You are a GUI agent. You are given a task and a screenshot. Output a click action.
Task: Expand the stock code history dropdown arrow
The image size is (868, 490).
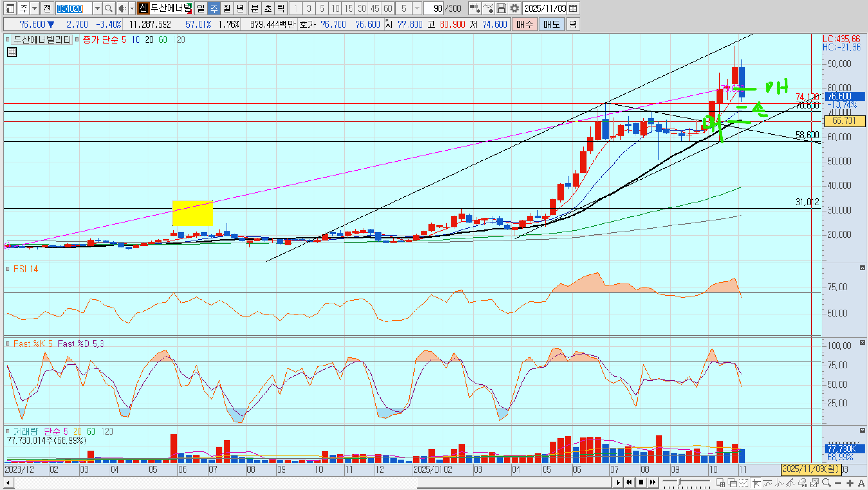pyautogui.click(x=98, y=8)
